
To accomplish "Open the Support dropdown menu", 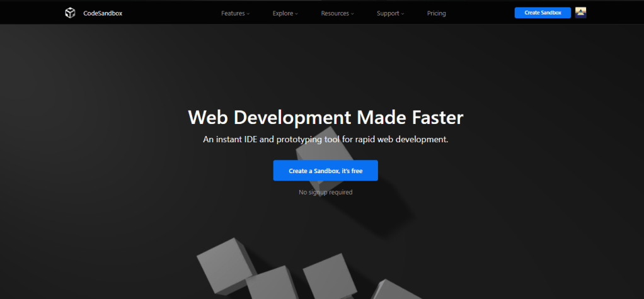I will click(388, 13).
